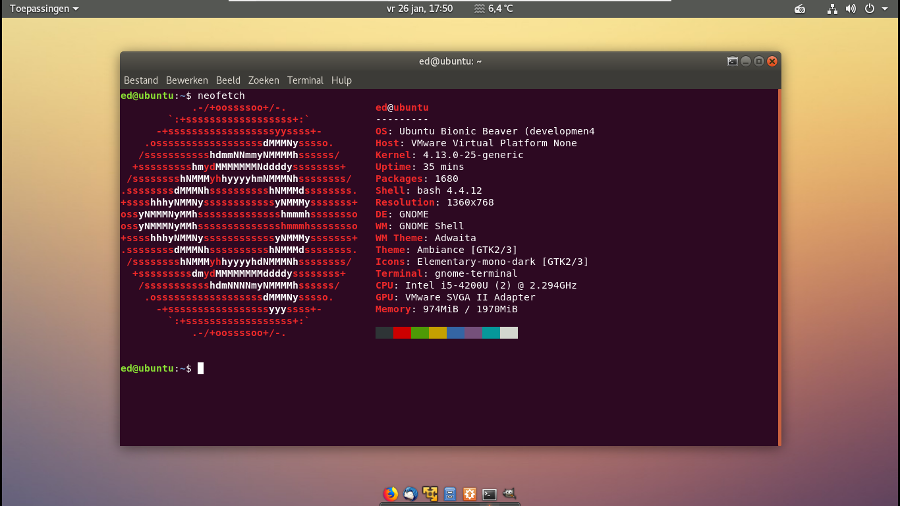The width and height of the screenshot is (900, 506).
Task: Open the radio indicator in top bar
Action: pos(800,9)
